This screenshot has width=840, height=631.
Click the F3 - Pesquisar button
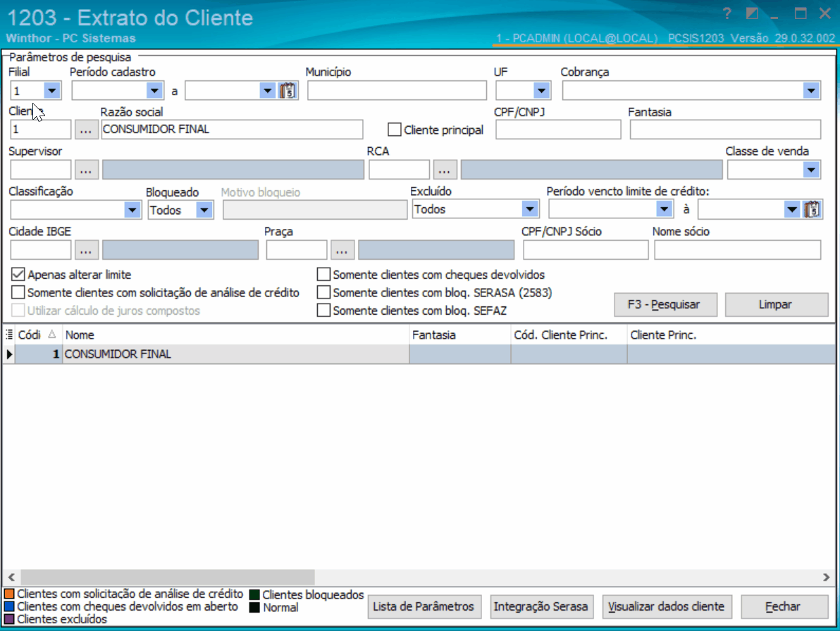pyautogui.click(x=665, y=304)
